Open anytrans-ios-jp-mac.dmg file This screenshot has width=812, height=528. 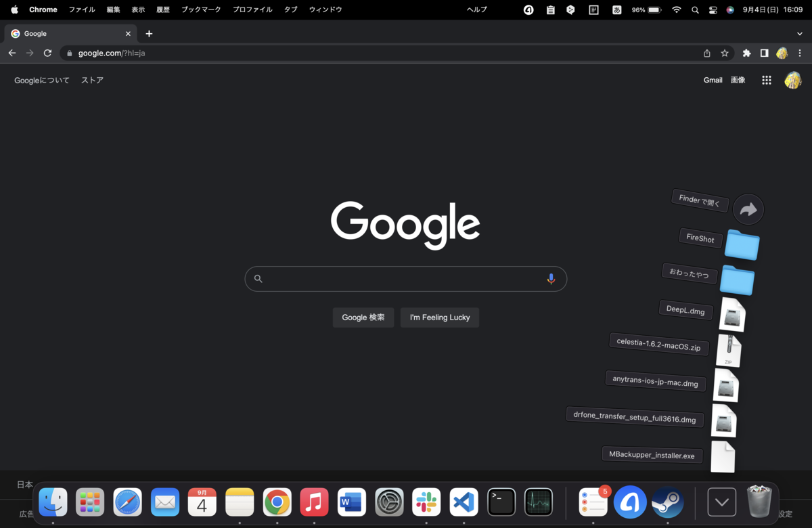tap(726, 386)
